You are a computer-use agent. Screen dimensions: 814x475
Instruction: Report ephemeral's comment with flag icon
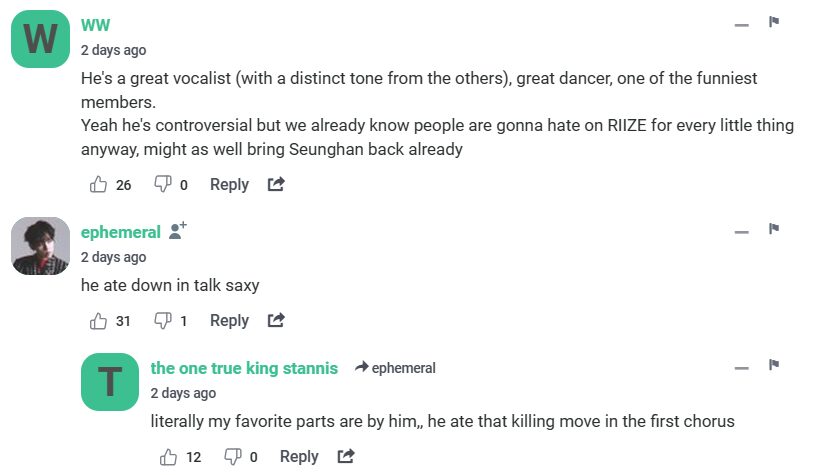click(773, 230)
